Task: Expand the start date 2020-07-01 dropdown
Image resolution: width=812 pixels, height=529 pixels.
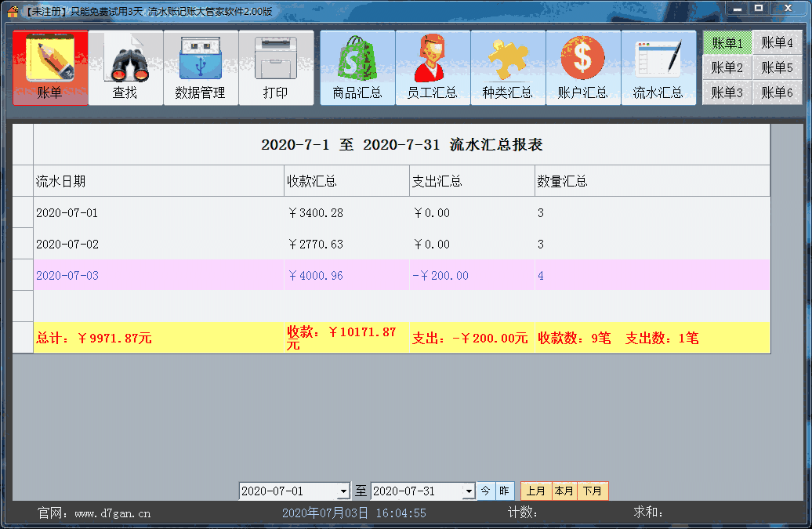Action: [x=345, y=491]
